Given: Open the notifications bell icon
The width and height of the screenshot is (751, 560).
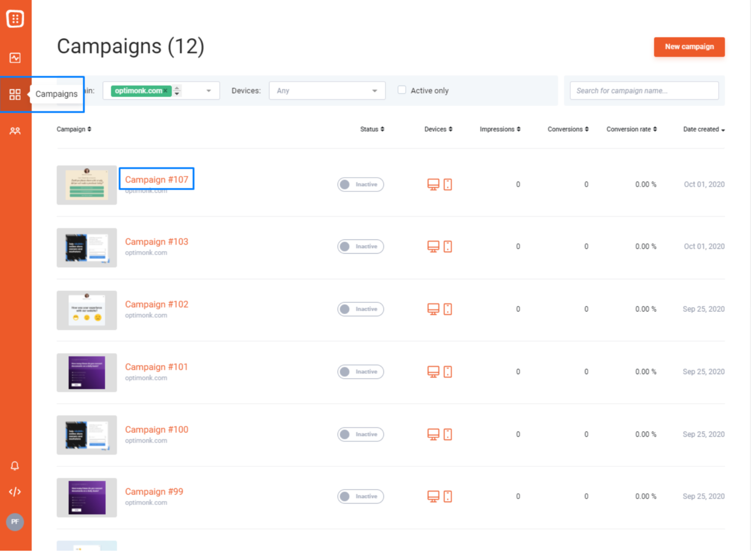Looking at the screenshot, I should (15, 466).
